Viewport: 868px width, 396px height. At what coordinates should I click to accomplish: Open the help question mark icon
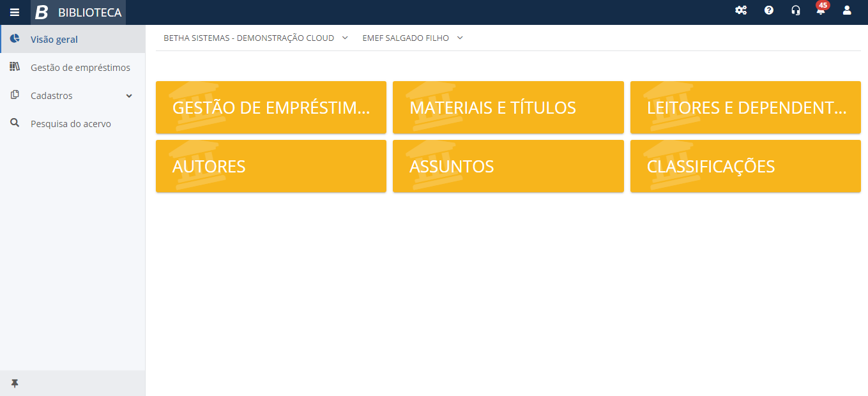tap(769, 10)
